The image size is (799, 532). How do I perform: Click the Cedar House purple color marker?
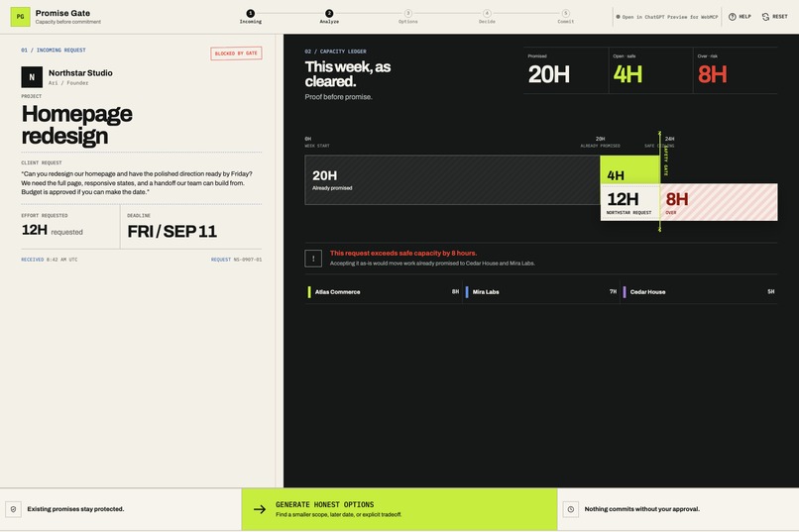tap(625, 291)
